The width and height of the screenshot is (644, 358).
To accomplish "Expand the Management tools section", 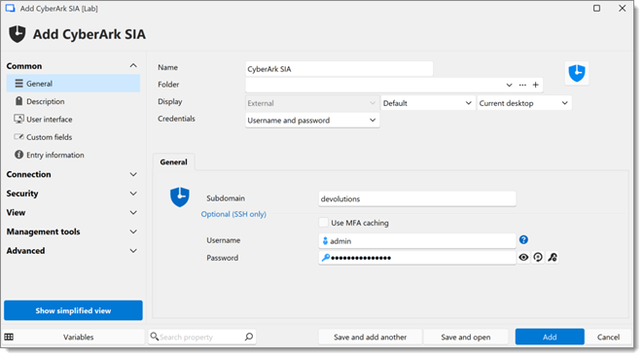I will pyautogui.click(x=133, y=232).
